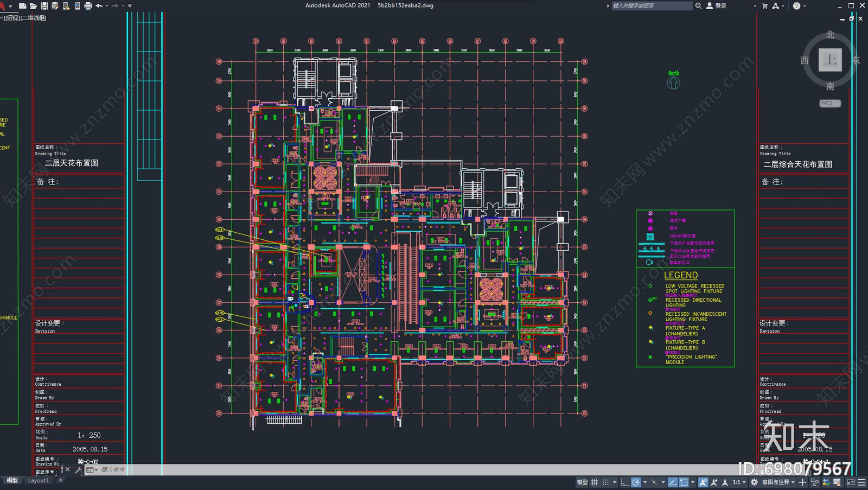Viewport: 868px width, 490px height.
Task: Minimize the drawing window
Action: tap(843, 18)
